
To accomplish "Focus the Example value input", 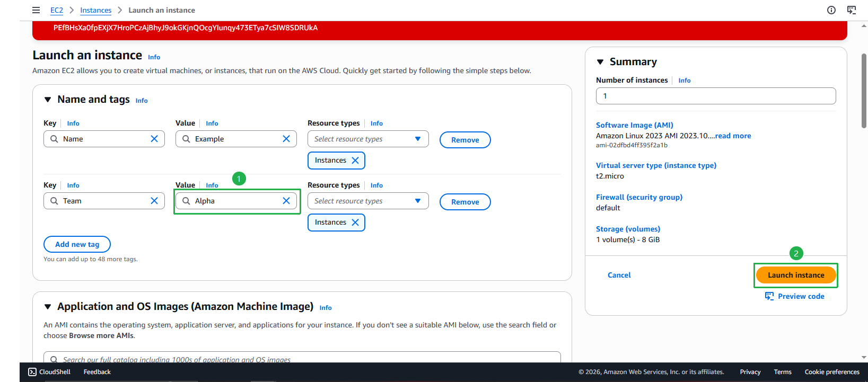I will tap(236, 139).
